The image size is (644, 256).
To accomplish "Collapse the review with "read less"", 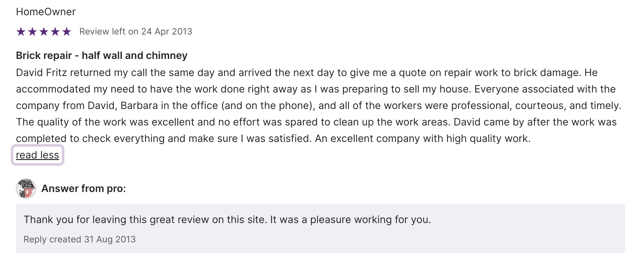I will [37, 155].
